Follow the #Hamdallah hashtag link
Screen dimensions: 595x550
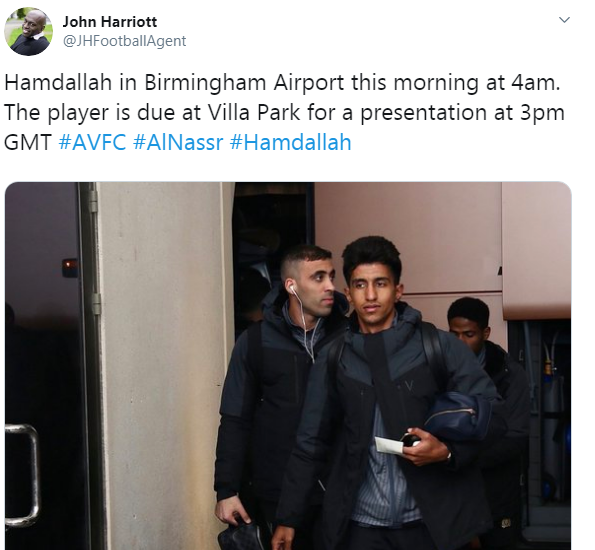pos(291,143)
